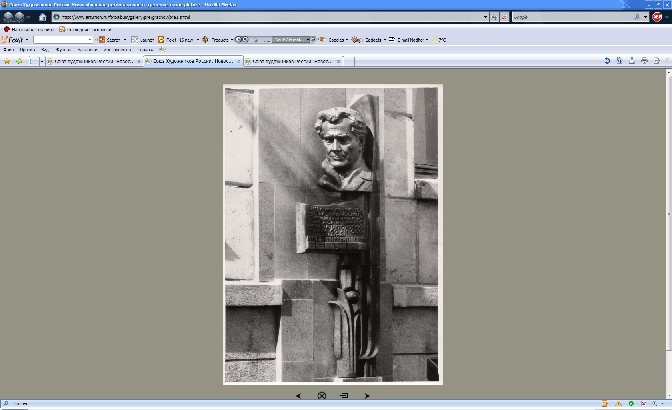Screen dimensions: 672x410
Task: Open the first bookmark with red icon
Action: (x=28, y=29)
